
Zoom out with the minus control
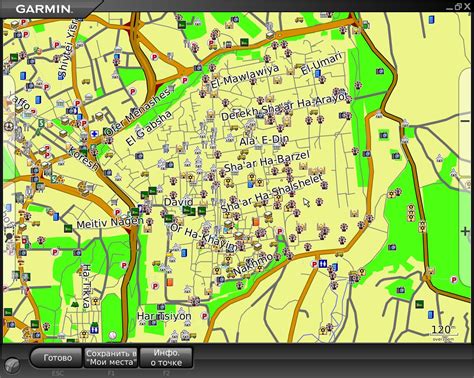[465, 121]
